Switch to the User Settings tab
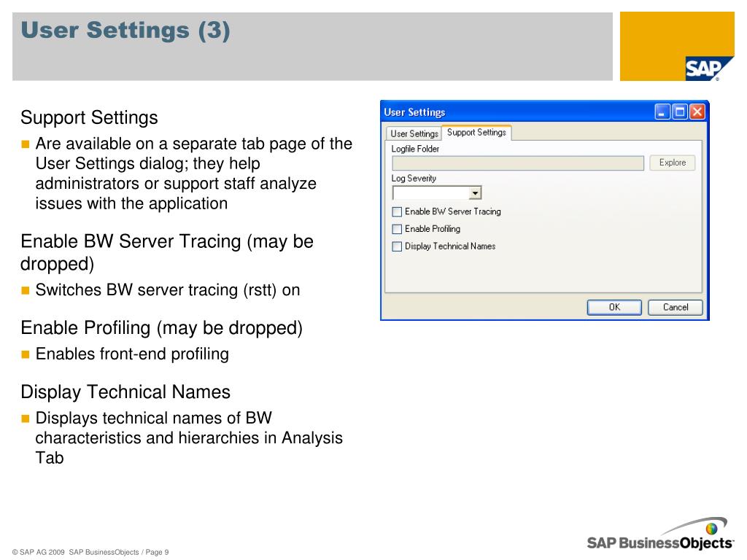 point(414,134)
